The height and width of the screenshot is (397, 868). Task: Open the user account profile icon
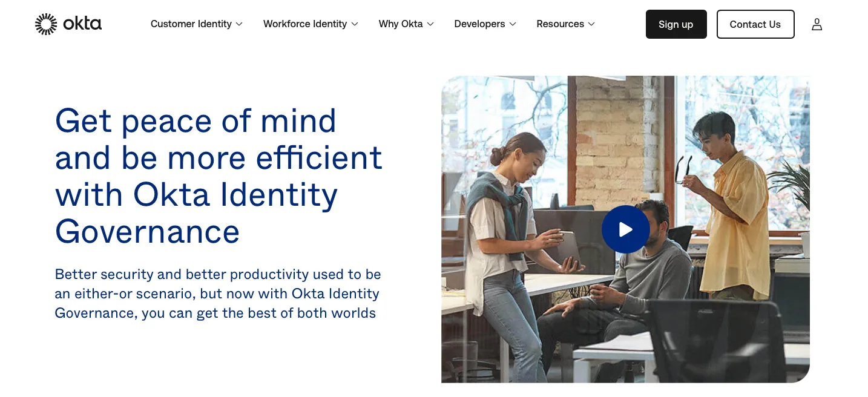817,24
